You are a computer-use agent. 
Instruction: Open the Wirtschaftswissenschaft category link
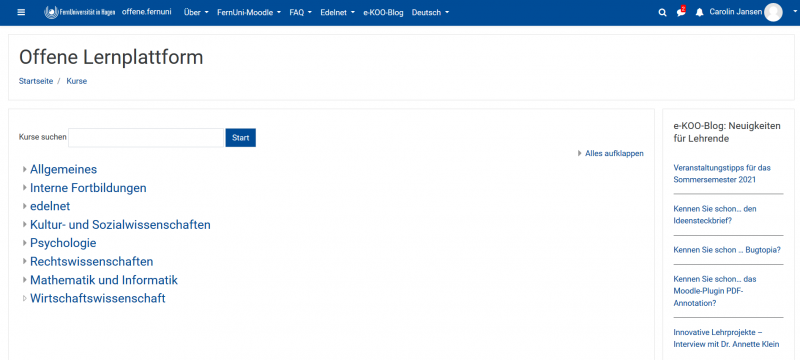coord(98,298)
